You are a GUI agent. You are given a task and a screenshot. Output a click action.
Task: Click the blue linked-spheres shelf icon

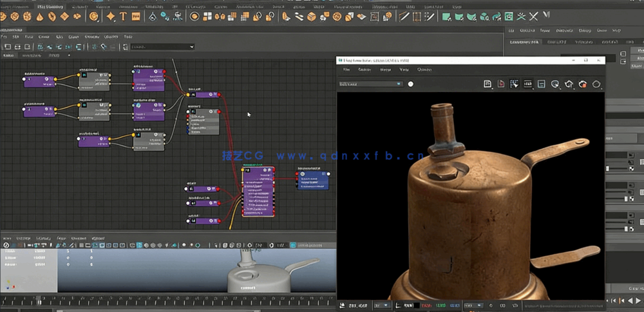pos(165,17)
